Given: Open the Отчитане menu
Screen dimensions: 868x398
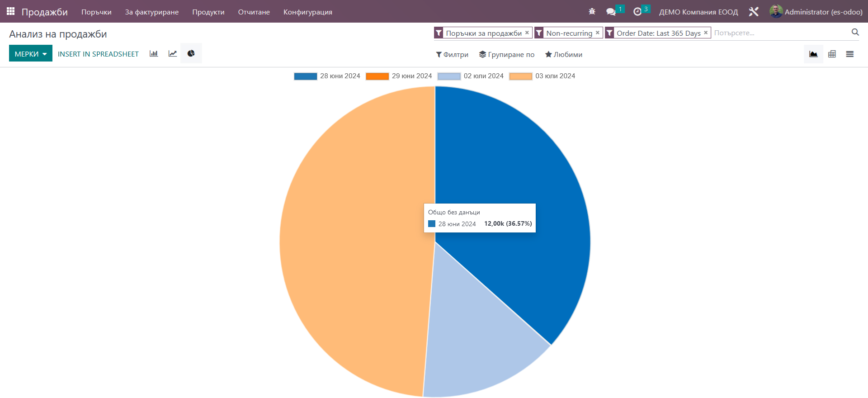Looking at the screenshot, I should click(254, 12).
